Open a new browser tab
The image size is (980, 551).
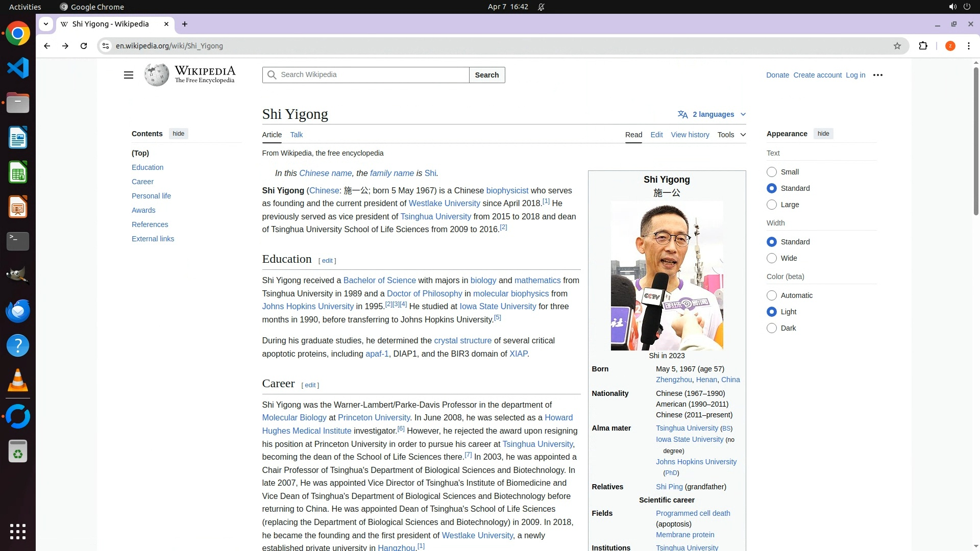(185, 24)
